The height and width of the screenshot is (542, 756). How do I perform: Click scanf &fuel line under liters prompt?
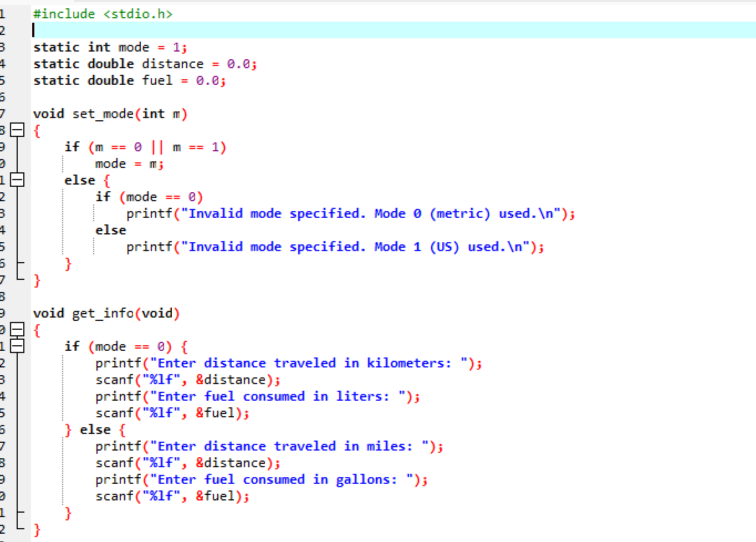click(172, 413)
